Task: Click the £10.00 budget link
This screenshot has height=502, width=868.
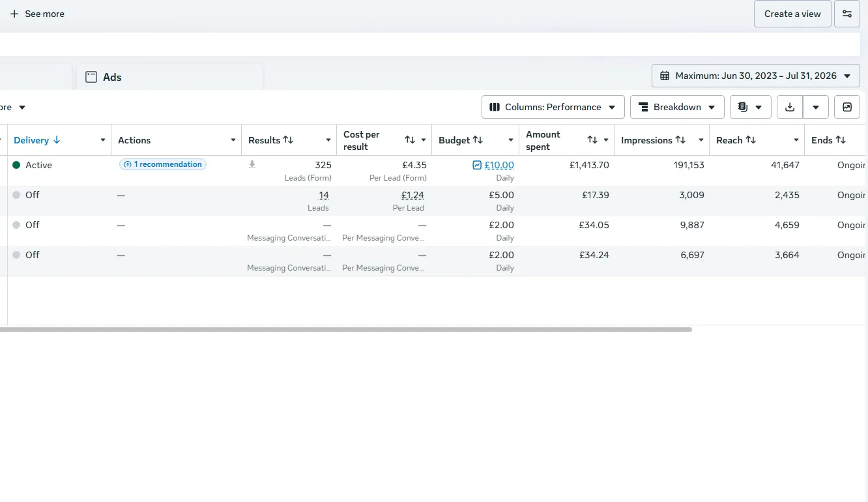Action: (x=499, y=165)
